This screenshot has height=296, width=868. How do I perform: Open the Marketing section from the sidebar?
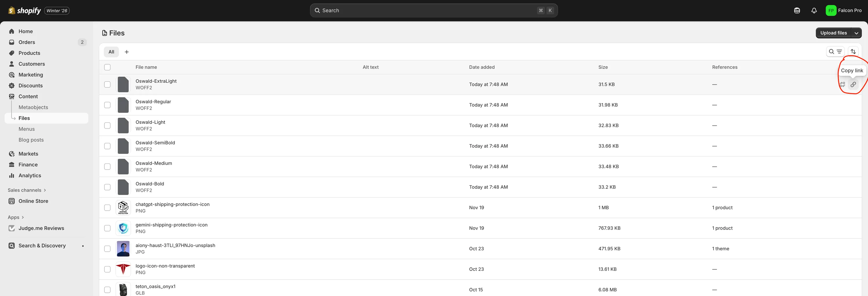tap(31, 74)
